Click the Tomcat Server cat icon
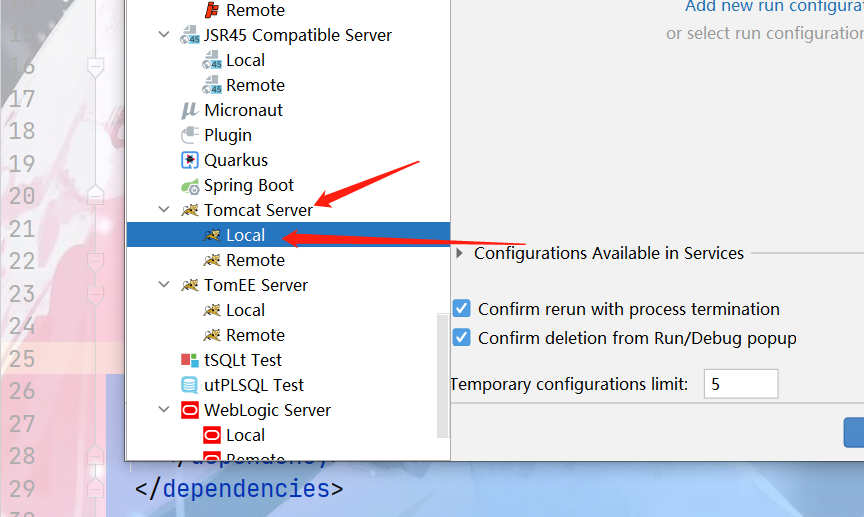 point(190,210)
